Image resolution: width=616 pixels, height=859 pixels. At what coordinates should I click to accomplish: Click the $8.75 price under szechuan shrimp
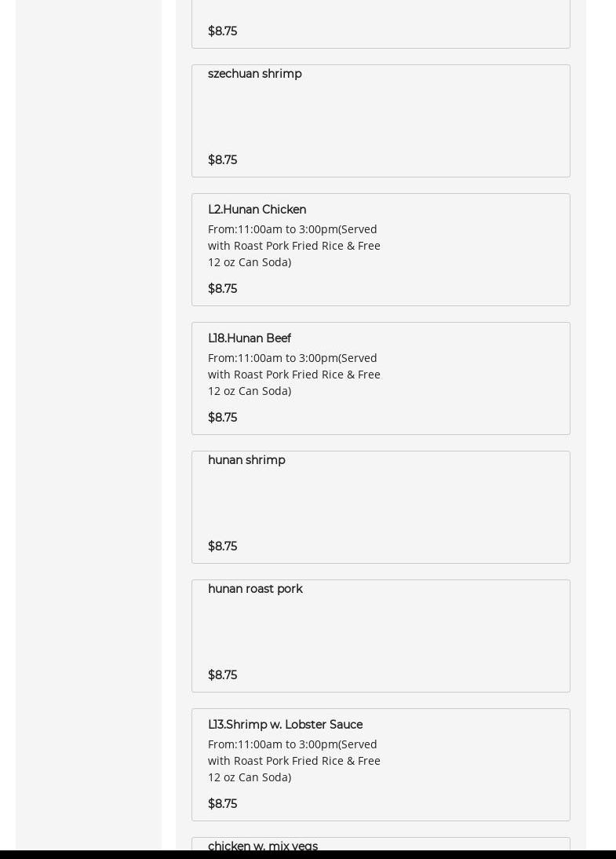tap(222, 160)
